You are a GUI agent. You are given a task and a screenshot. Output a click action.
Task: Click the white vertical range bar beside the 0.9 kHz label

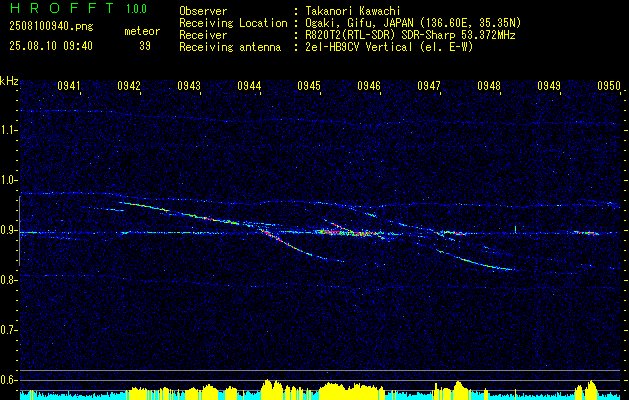pyautogui.click(x=20, y=231)
